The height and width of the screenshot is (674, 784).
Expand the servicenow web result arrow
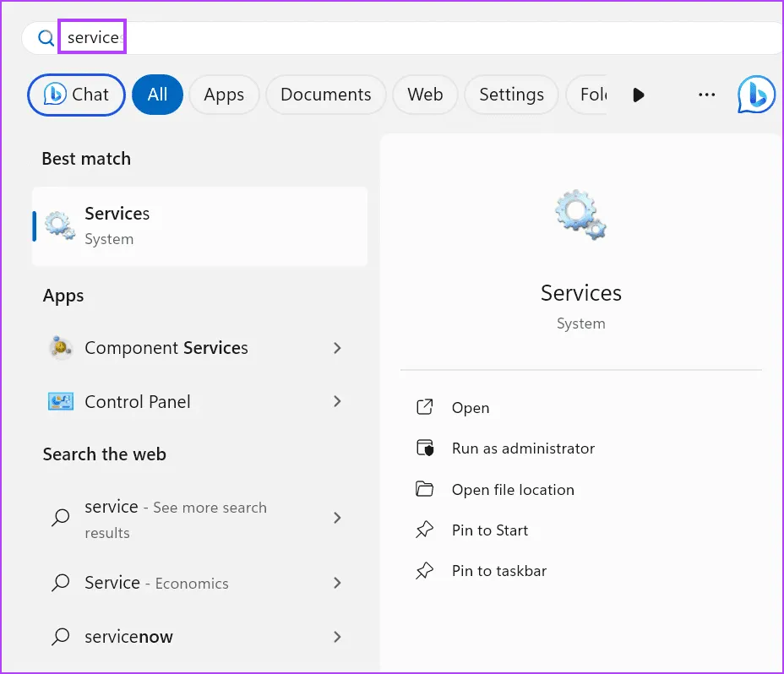[x=337, y=637]
